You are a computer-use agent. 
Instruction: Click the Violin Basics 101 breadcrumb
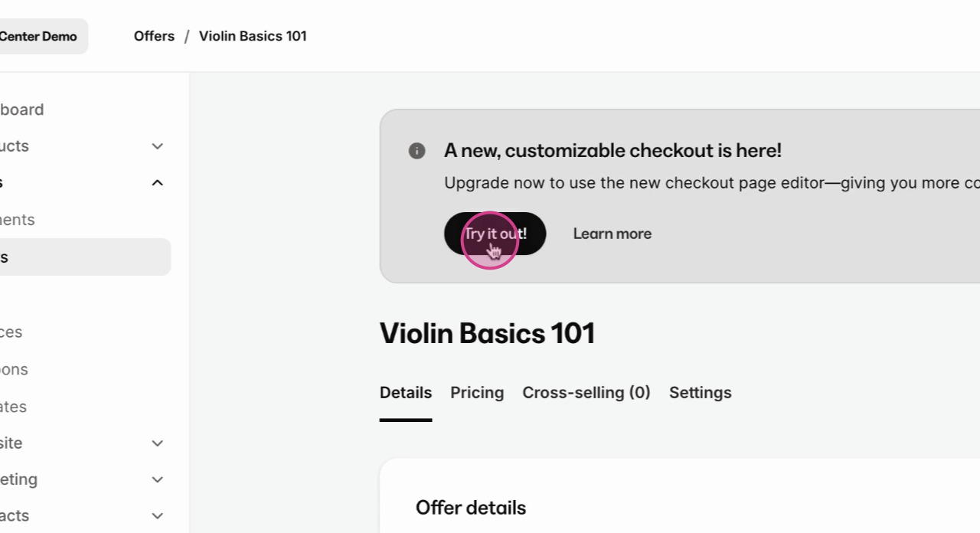[253, 36]
